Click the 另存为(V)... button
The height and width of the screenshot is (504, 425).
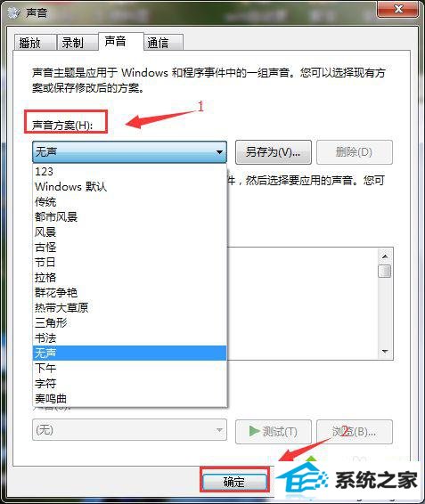274,152
